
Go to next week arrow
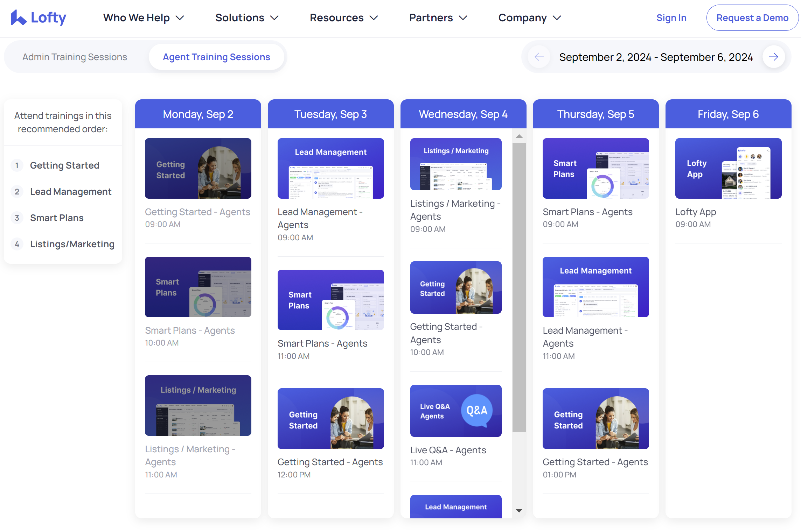point(774,57)
